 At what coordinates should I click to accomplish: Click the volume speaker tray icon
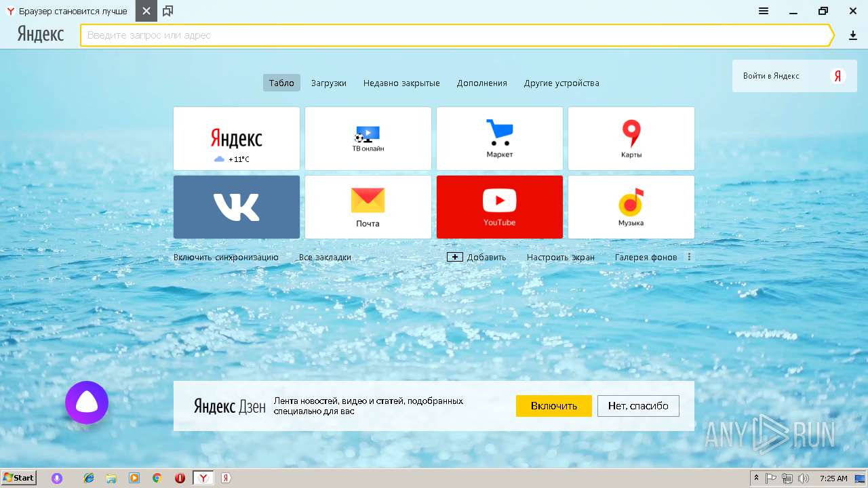click(x=804, y=478)
